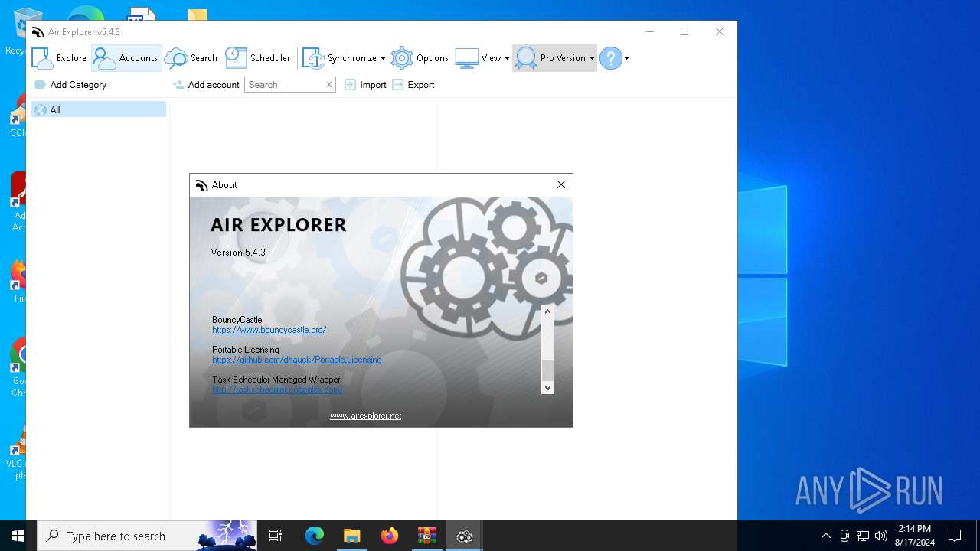980x551 pixels.
Task: Export accounts
Action: point(413,85)
